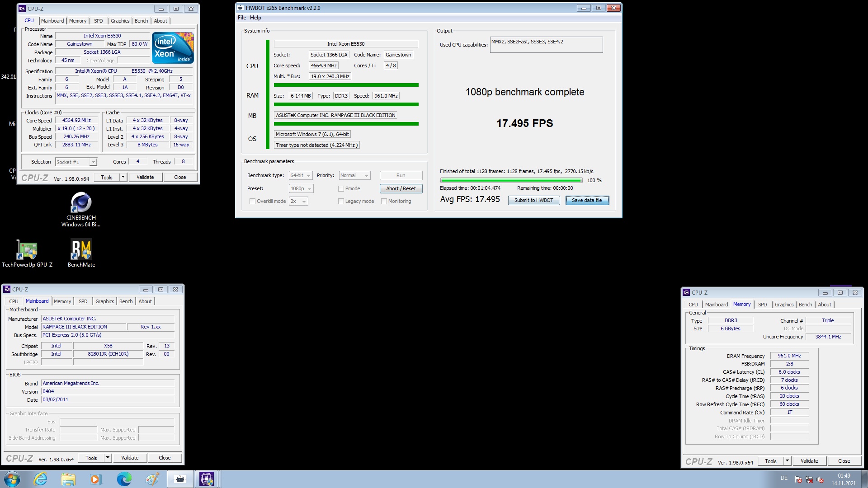Viewport: 868px width, 488px height.
Task: Click the DE language indicator
Action: (784, 478)
